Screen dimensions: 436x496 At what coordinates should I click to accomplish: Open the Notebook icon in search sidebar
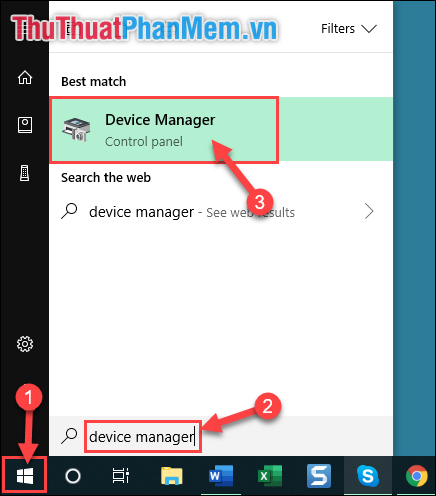pyautogui.click(x=25, y=125)
